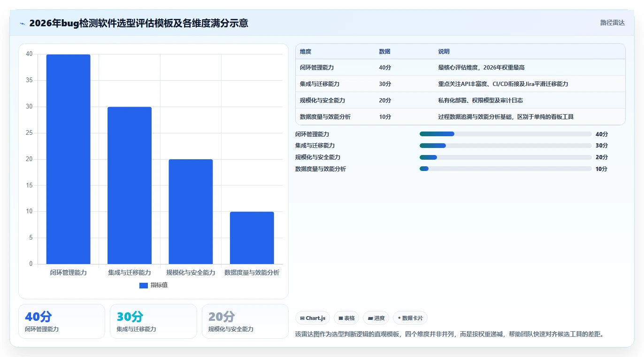Screen dimensions: 644x357
Task: Click the 35 y-axis tick label
Action: point(29,81)
